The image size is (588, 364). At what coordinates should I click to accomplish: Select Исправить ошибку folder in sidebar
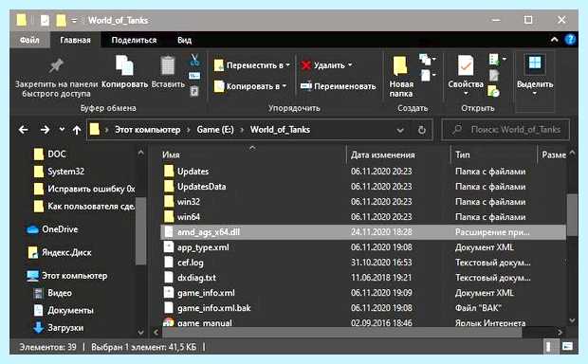pyautogui.click(x=84, y=189)
